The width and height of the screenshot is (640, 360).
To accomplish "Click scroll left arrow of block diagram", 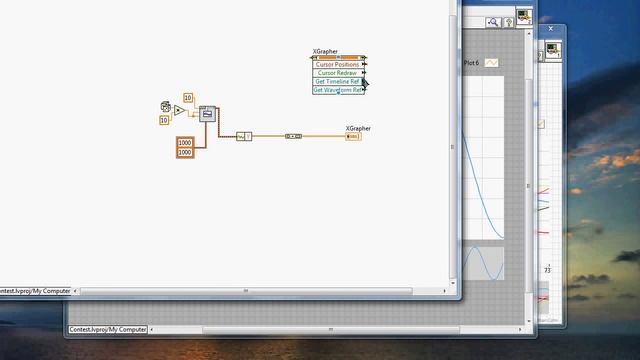I will 75,291.
